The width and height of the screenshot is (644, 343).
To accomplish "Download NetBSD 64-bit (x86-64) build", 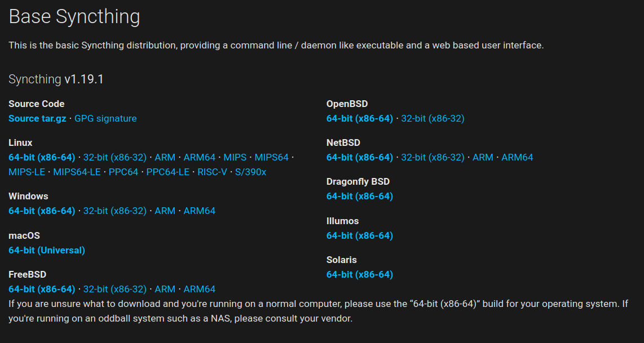I will coord(360,158).
